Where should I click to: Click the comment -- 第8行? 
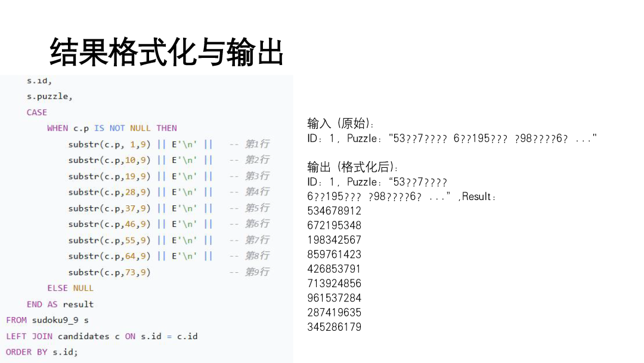(x=249, y=256)
